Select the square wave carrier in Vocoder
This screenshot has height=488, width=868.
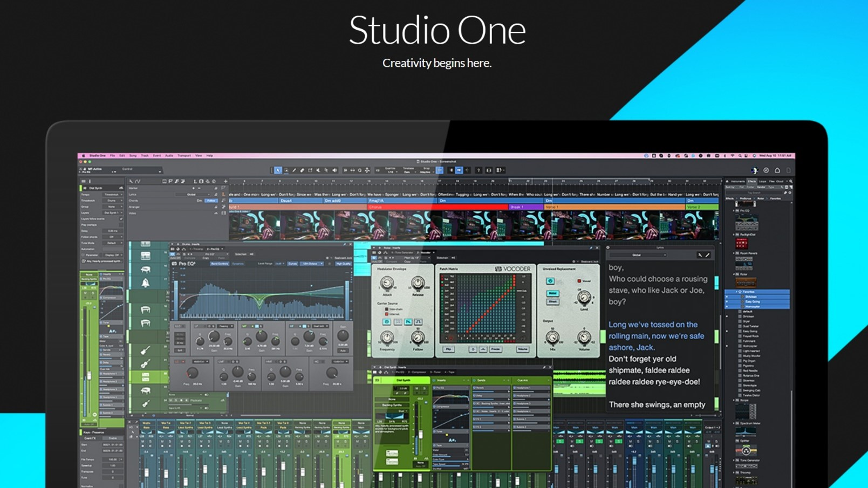418,322
